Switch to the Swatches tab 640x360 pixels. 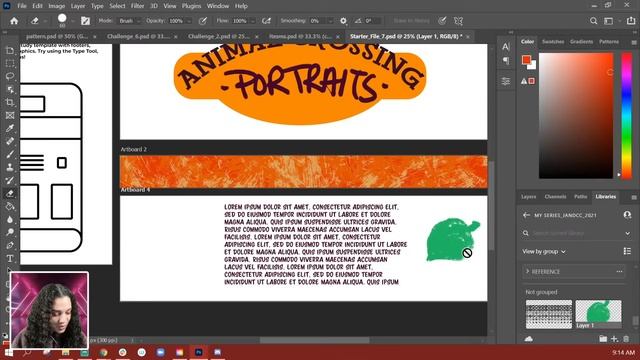[x=553, y=42]
